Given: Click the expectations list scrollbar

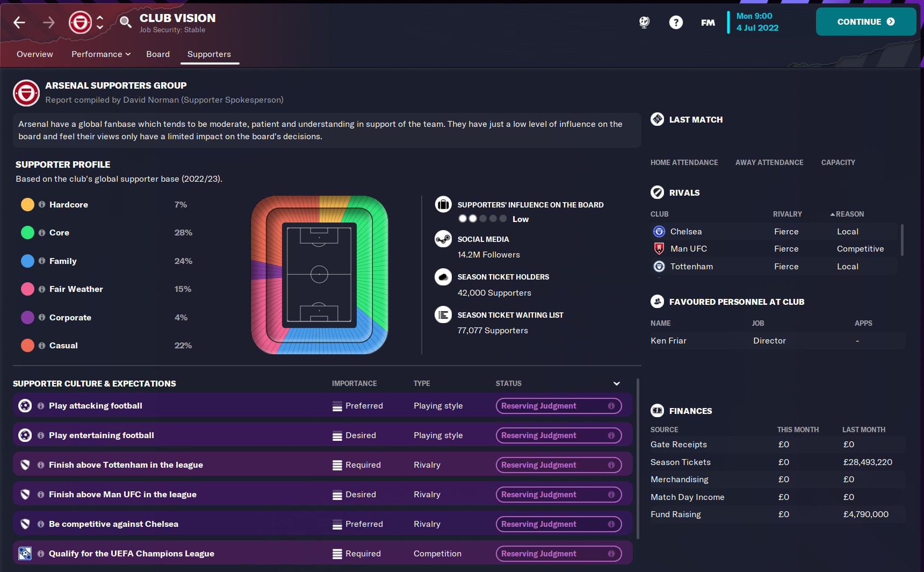Looking at the screenshot, I should click(x=638, y=459).
